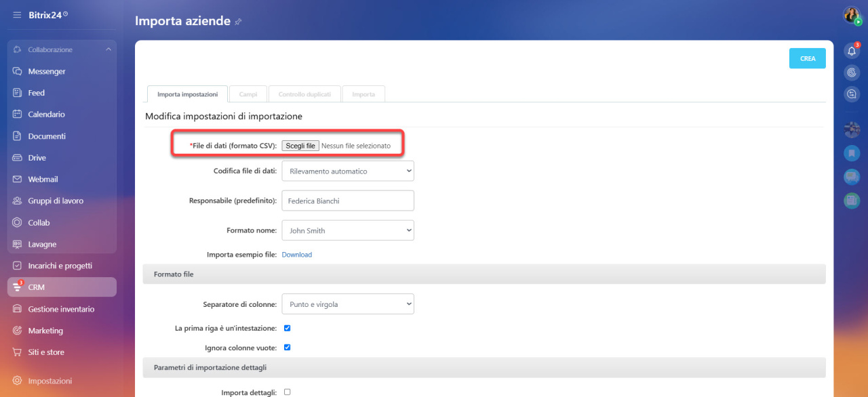
Task: Click the CRM icon with badge
Action: click(18, 287)
